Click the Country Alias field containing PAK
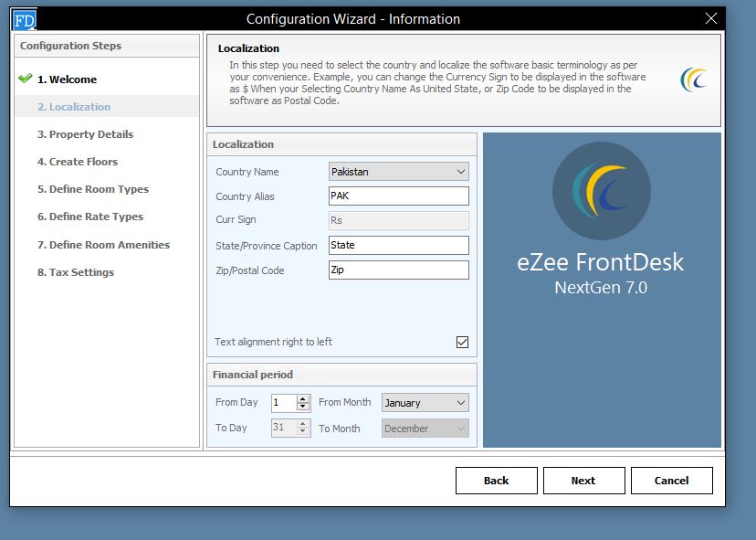 point(399,196)
